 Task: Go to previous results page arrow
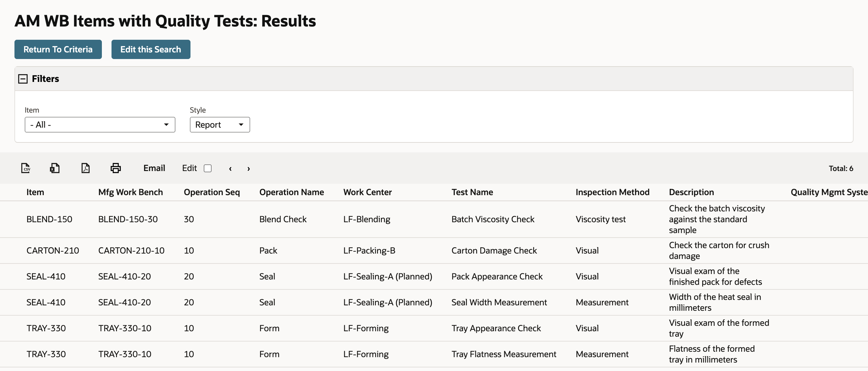230,168
